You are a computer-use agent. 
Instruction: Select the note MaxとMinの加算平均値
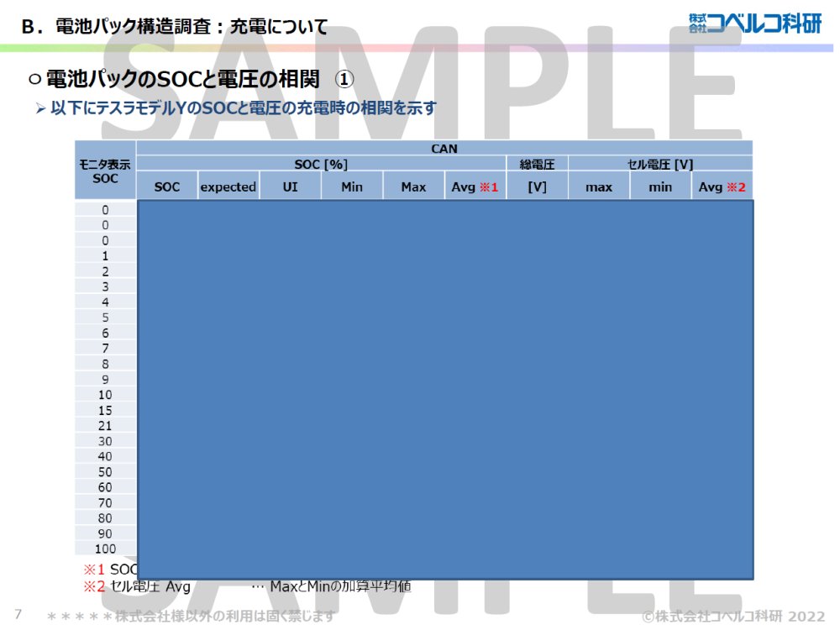[x=341, y=586]
